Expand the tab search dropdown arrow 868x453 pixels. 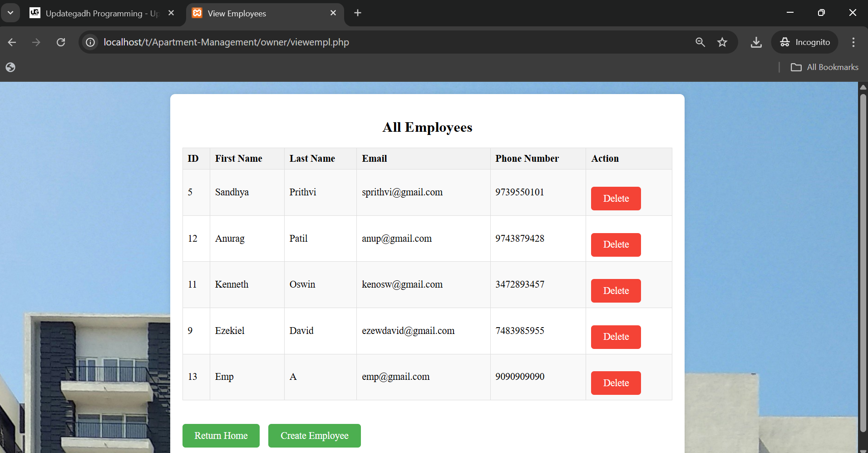tap(10, 13)
